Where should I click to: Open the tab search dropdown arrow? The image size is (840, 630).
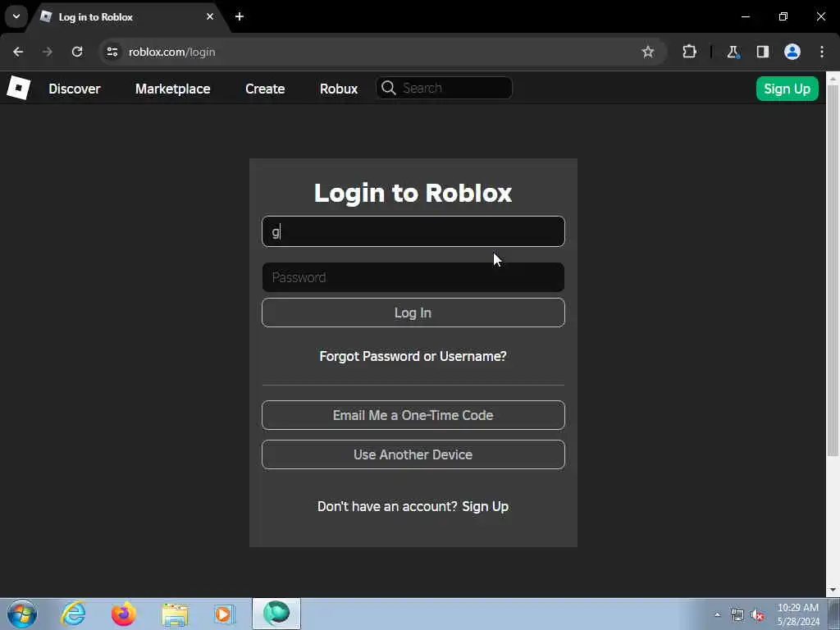tap(16, 16)
